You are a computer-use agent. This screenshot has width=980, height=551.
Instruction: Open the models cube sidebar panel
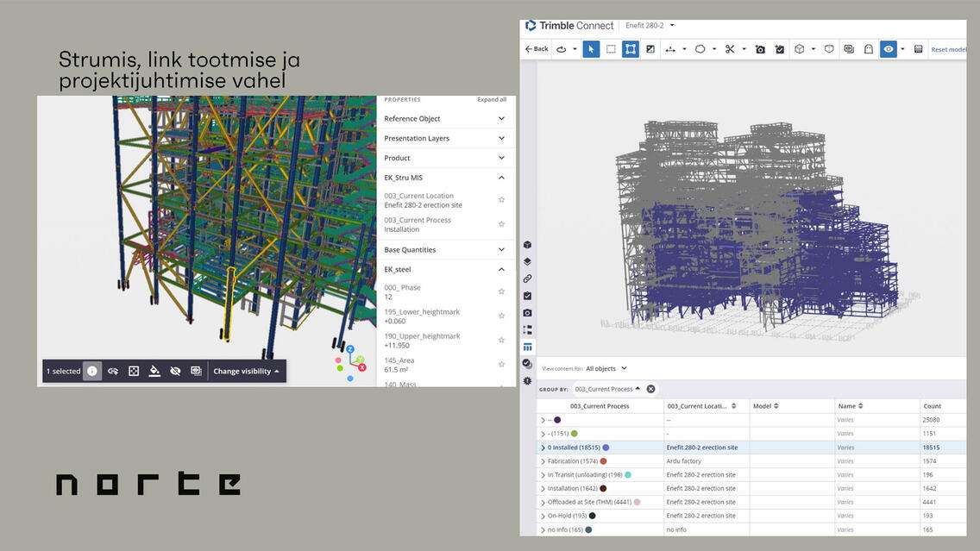(527, 245)
